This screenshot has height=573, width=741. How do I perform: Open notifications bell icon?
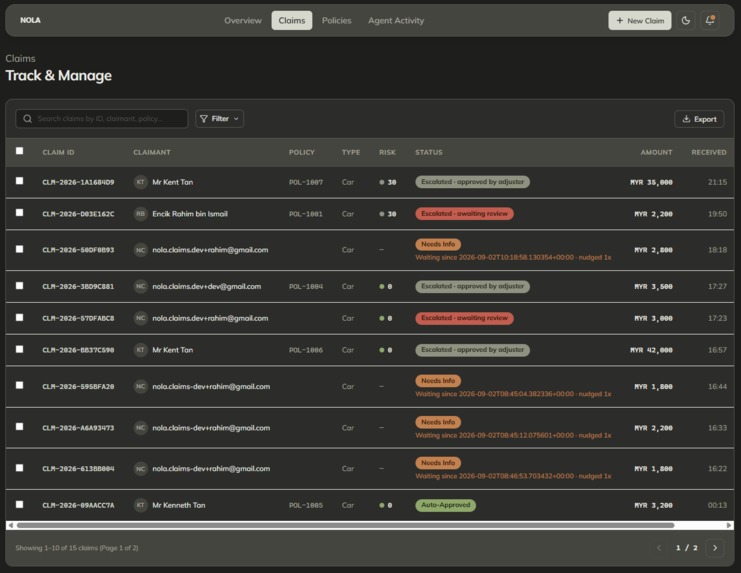tap(710, 20)
